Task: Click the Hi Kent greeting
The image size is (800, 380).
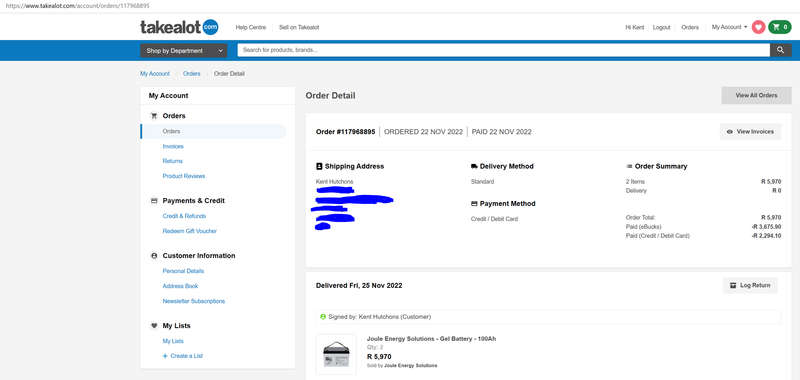Action: (634, 28)
